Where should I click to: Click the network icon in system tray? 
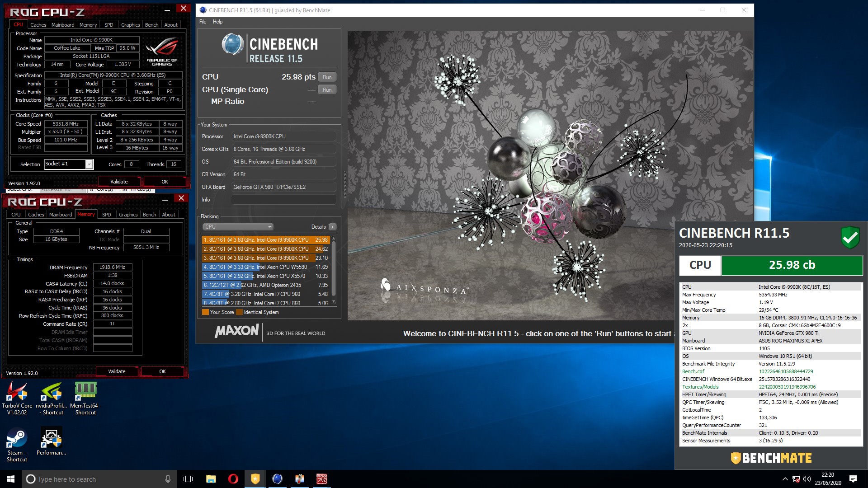796,479
